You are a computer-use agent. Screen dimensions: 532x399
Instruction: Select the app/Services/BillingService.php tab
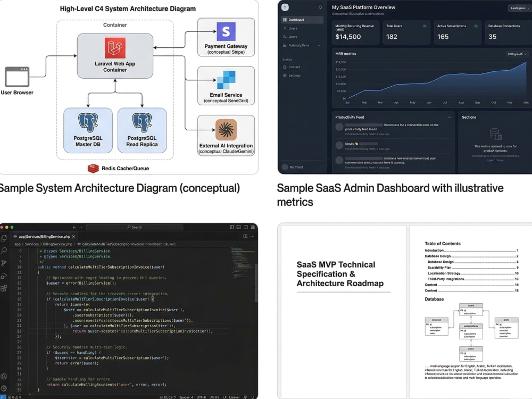click(44, 237)
